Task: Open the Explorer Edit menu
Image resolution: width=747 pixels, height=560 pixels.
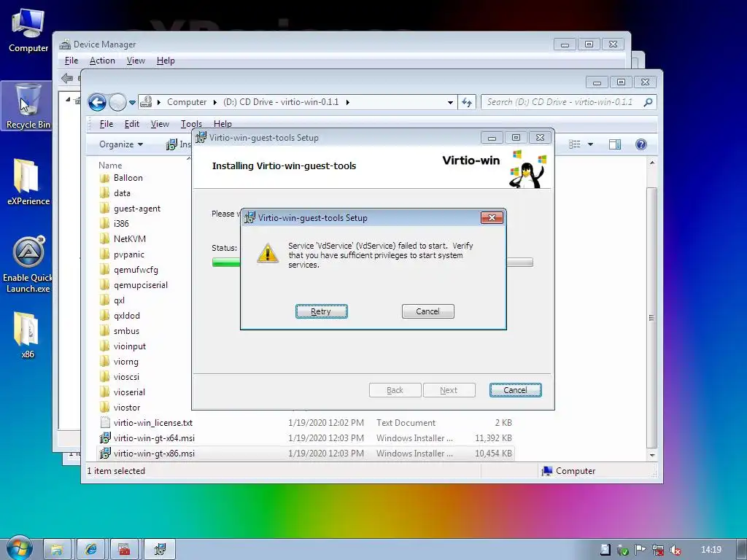Action: 131,124
